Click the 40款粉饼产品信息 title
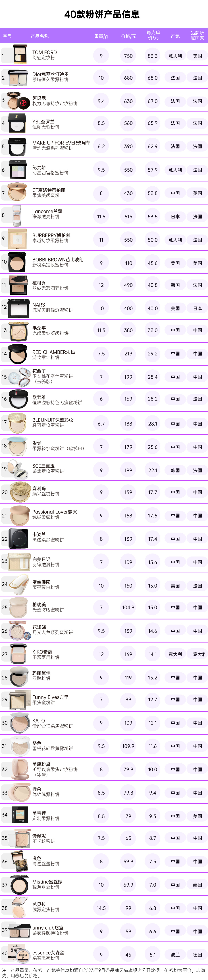The width and height of the screenshot is (208, 980). (x=102, y=14)
